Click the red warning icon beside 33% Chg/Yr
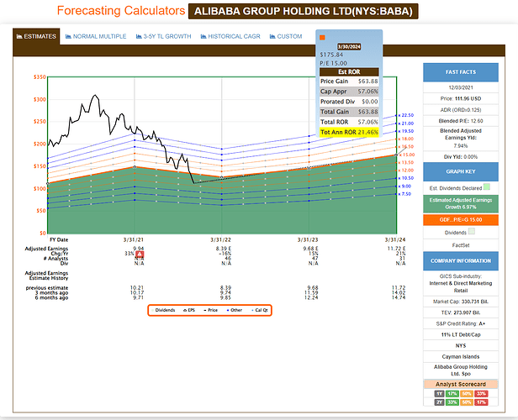The width and height of the screenshot is (518, 420). (x=140, y=254)
